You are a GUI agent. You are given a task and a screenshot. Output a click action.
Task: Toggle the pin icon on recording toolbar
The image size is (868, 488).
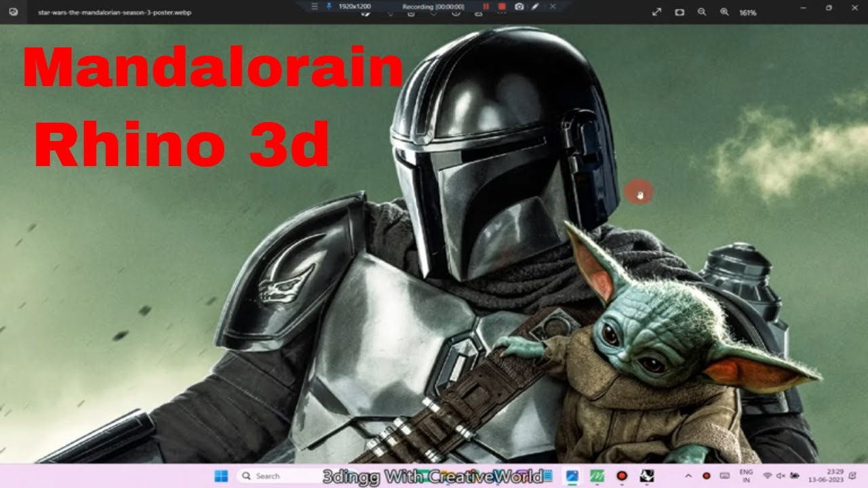click(x=329, y=6)
